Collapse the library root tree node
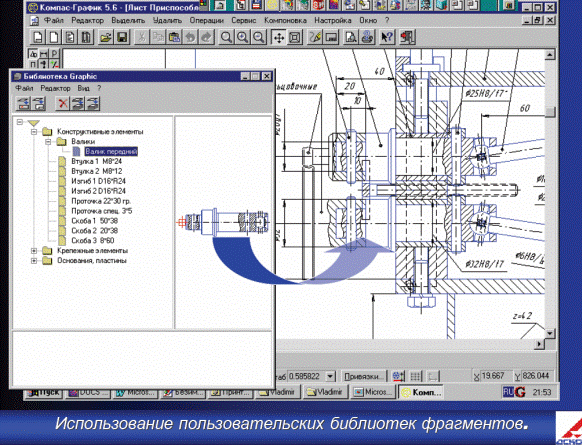This screenshot has height=445, width=582. pos(20,122)
